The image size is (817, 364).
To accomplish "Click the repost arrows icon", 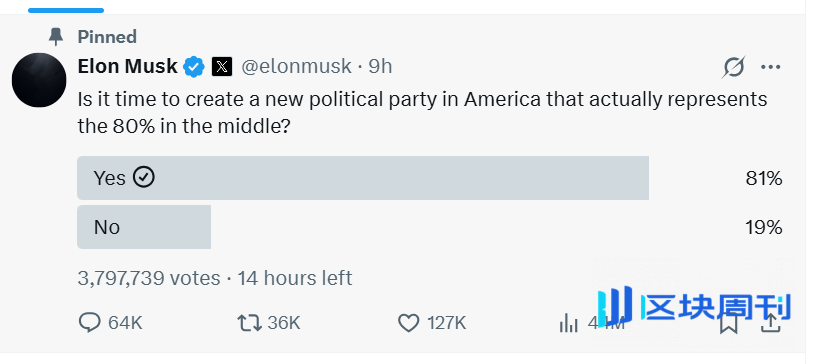I will pyautogui.click(x=250, y=323).
